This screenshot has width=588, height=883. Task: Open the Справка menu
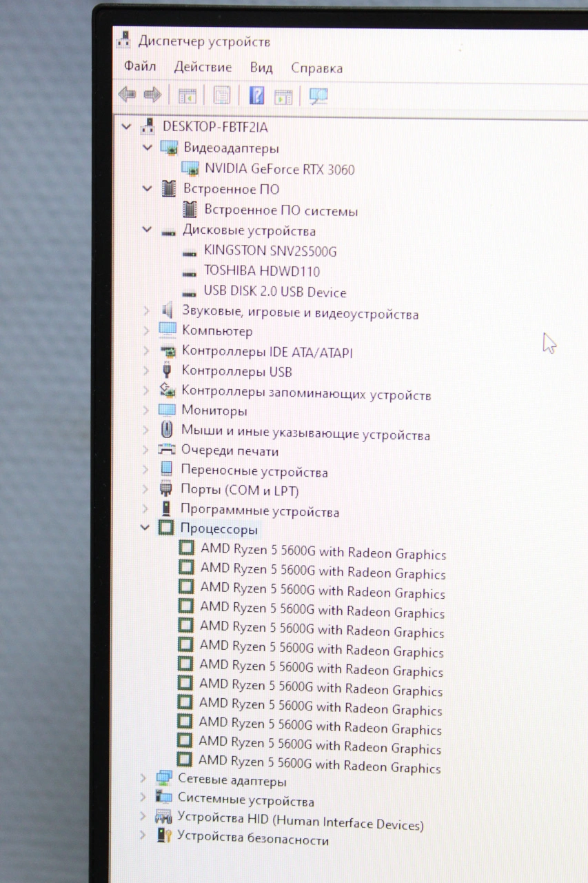(316, 68)
